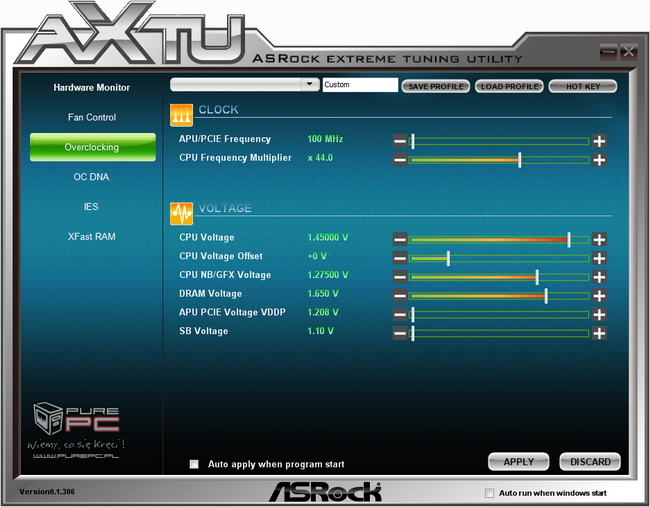Viewport: 650px width, 507px height.
Task: Check Auto run when windows start
Action: (x=490, y=493)
